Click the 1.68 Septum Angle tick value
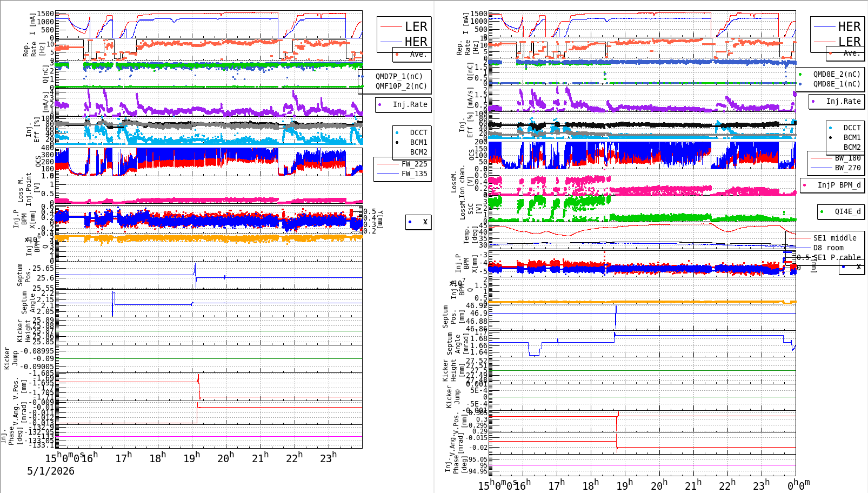 coord(478,338)
